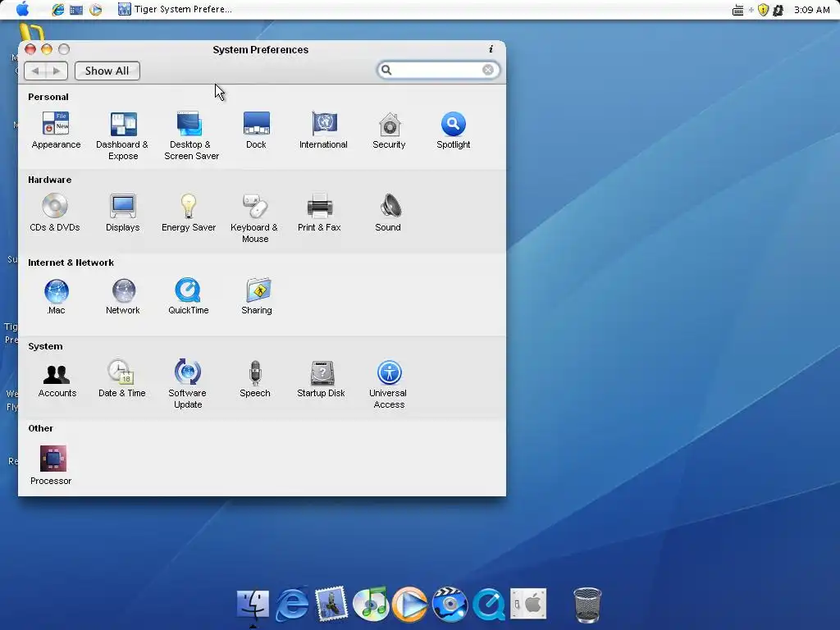Click the media player icon in menu bar
Screen dimensions: 840x630
coord(95,10)
